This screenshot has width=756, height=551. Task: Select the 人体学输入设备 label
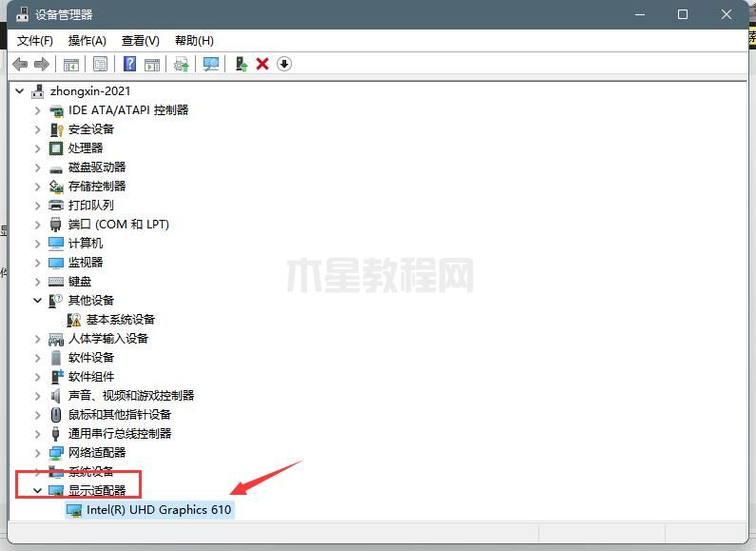pos(108,339)
